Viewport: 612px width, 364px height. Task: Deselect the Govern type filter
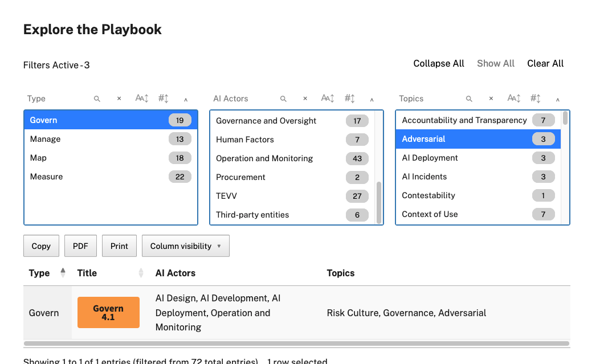point(111,120)
